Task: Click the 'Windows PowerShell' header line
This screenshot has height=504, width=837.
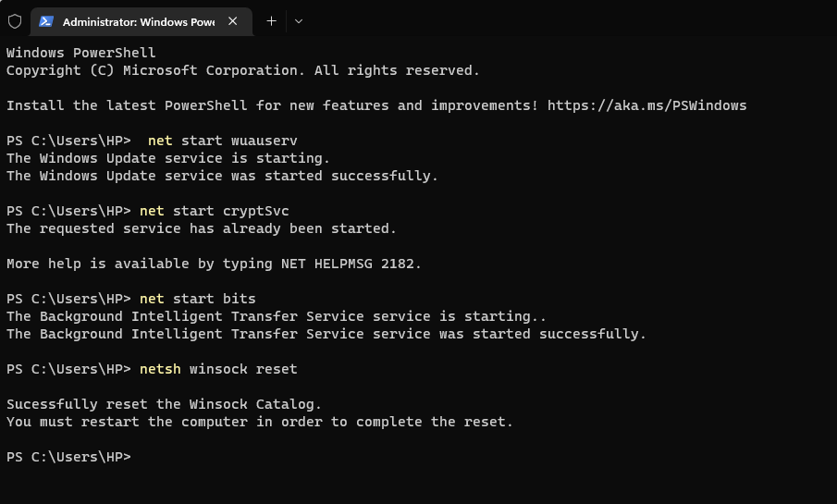Action: [81, 53]
